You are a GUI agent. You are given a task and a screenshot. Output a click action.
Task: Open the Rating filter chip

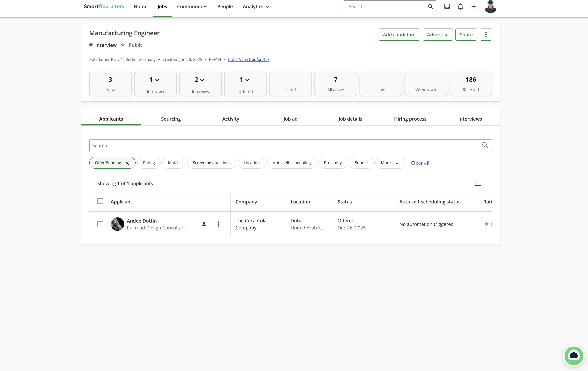pyautogui.click(x=149, y=163)
